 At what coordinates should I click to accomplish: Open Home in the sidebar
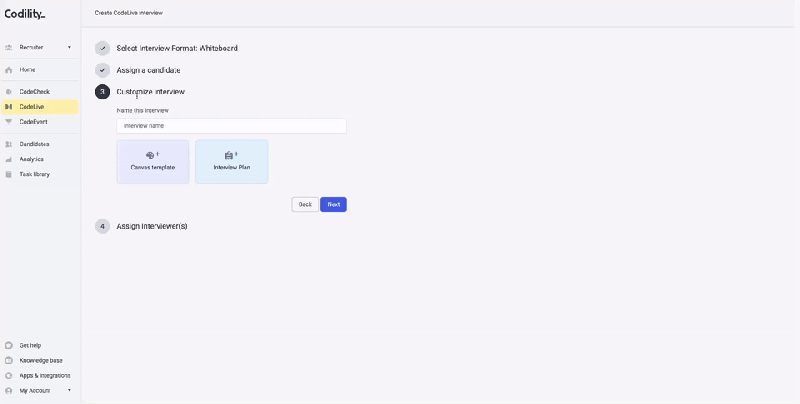click(x=27, y=70)
